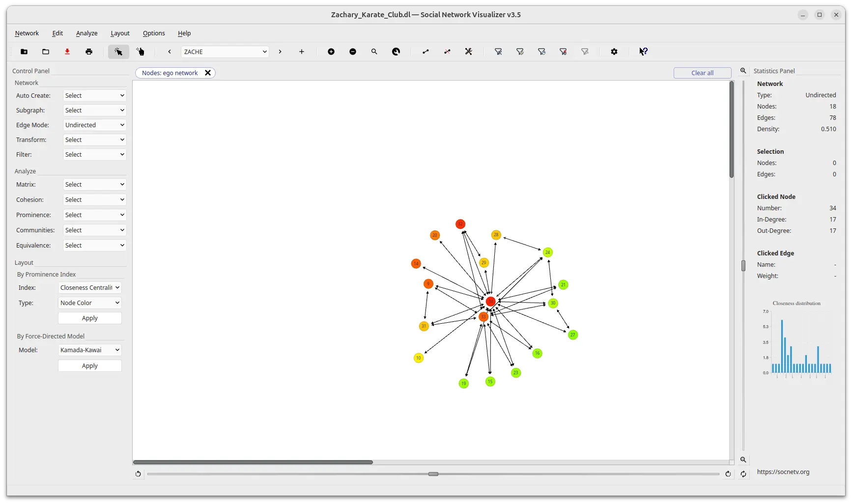Open the ZACHE relation dropdown

point(225,52)
